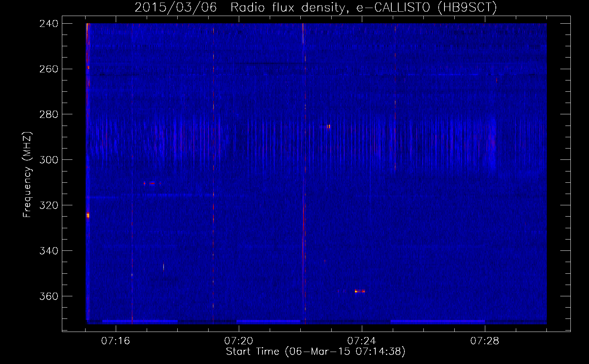
Task: Click the 360 frequency tick label
Action: point(49,297)
